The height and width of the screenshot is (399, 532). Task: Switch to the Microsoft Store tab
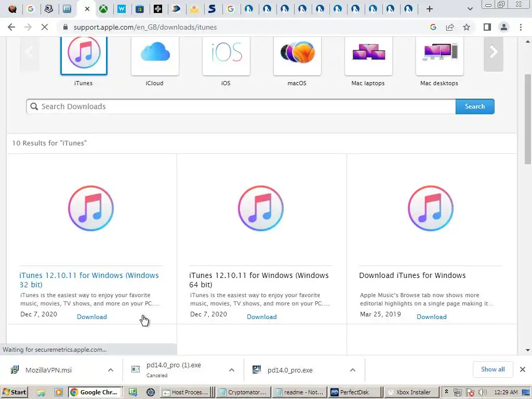tap(139, 9)
